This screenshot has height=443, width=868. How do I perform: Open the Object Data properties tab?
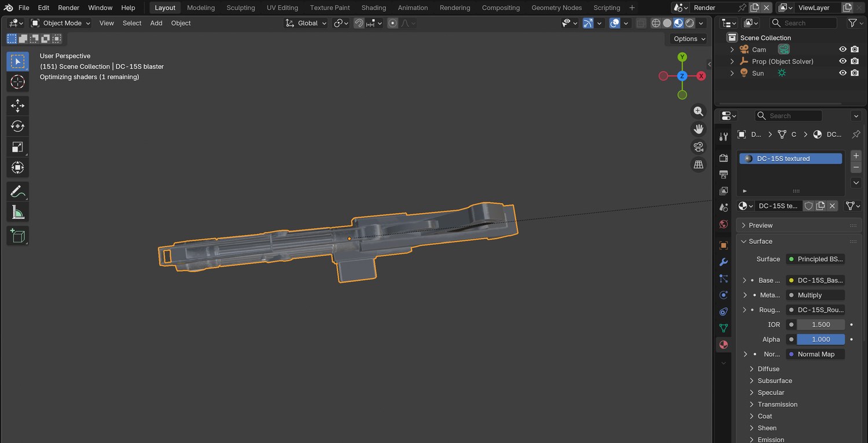723,328
